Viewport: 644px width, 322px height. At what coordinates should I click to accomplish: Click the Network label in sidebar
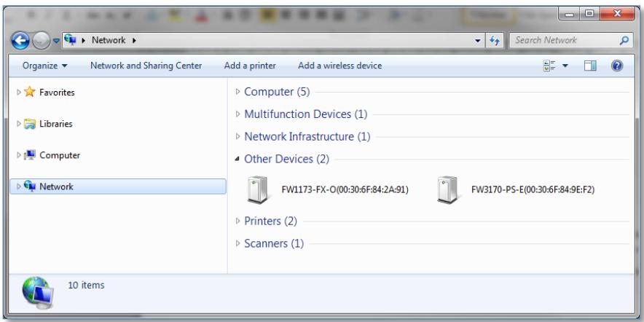[56, 186]
